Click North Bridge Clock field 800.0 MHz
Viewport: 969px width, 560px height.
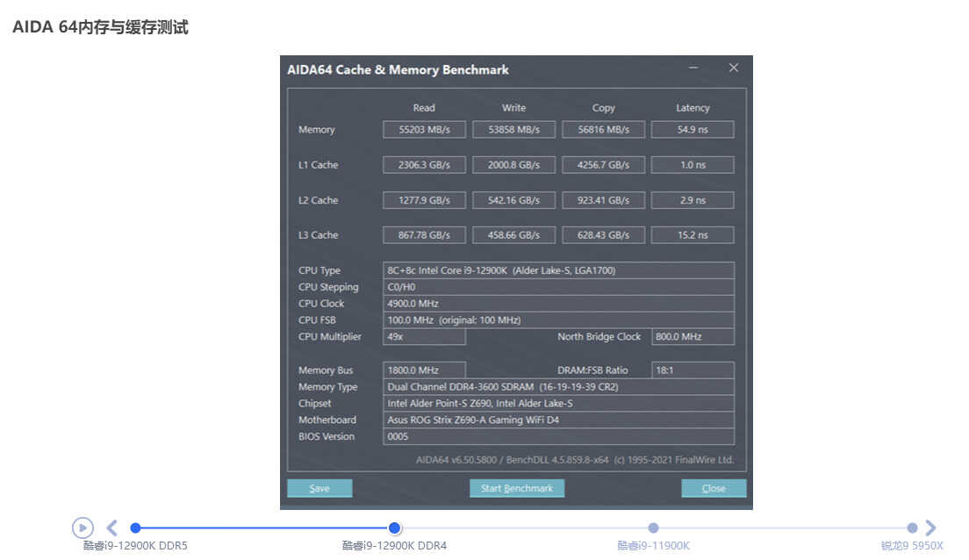coord(693,337)
